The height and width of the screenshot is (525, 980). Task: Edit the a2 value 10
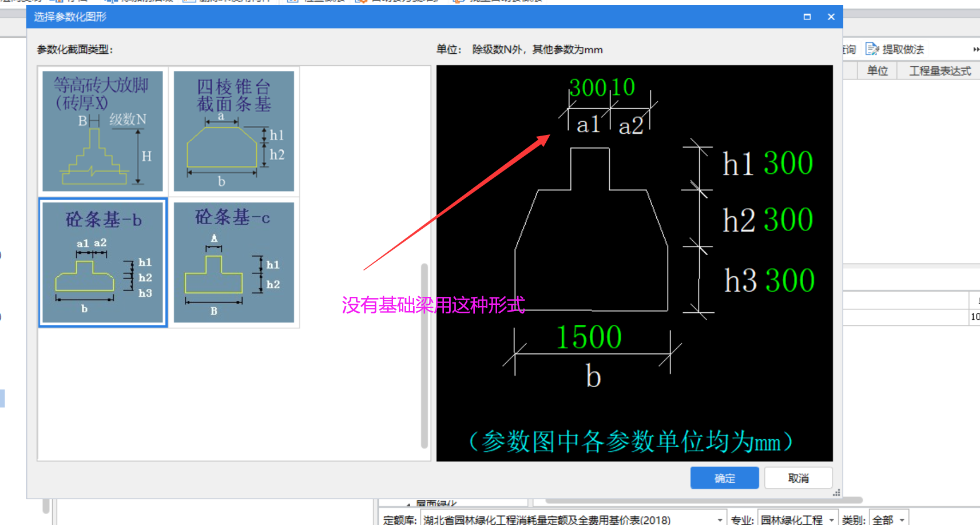click(624, 87)
